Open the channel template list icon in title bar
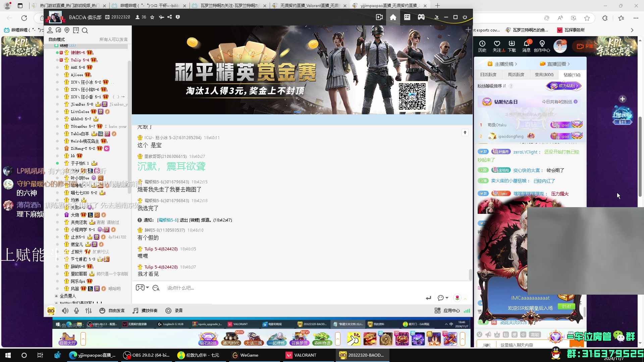 407,17
